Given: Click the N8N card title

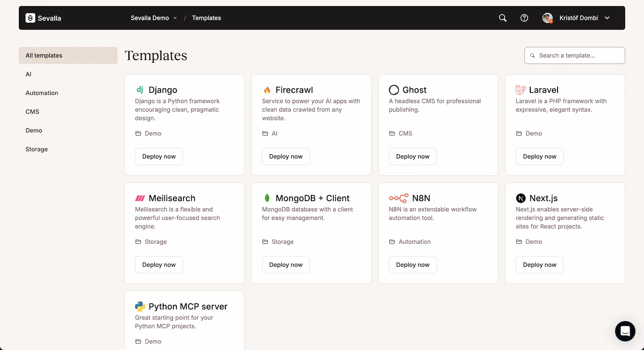Looking at the screenshot, I should pos(421,198).
